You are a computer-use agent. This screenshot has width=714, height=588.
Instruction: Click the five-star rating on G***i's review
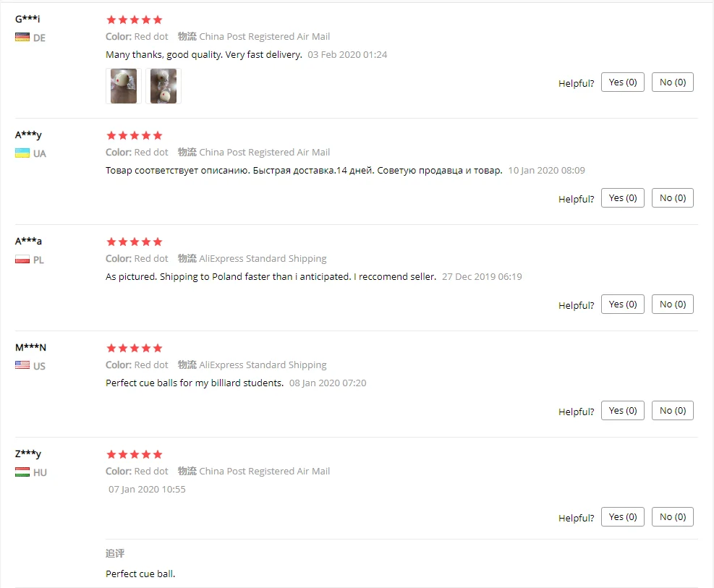point(135,20)
